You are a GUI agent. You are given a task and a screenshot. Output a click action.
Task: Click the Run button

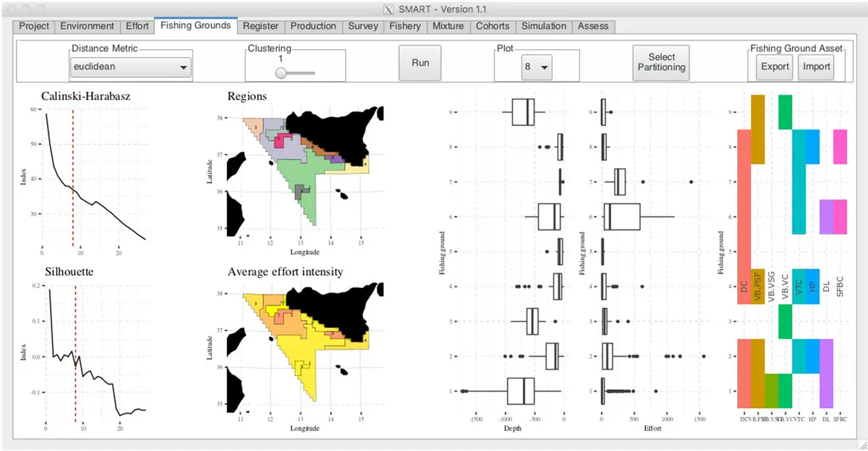click(420, 63)
